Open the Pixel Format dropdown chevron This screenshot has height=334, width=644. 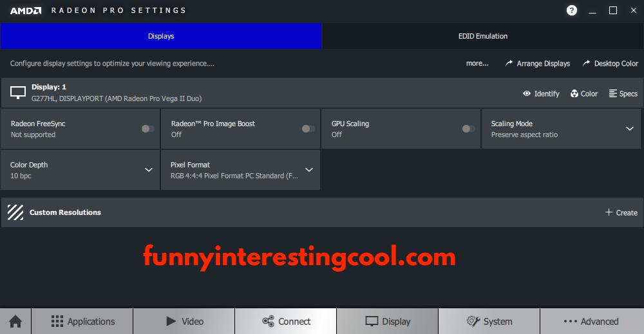[x=309, y=170]
